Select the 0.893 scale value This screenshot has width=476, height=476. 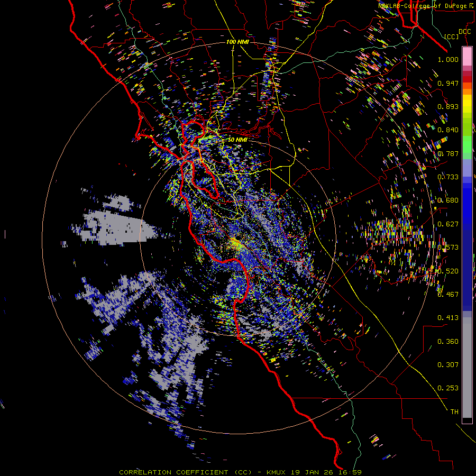coord(448,106)
